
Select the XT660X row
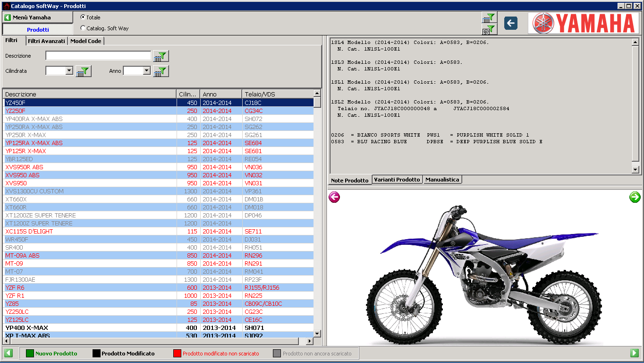point(158,199)
